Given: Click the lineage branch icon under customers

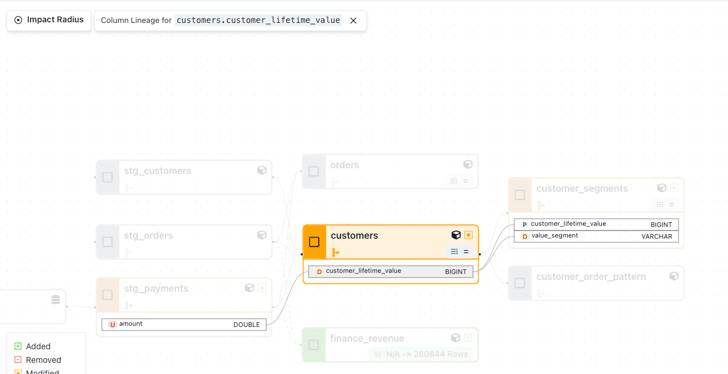Looking at the screenshot, I should [x=335, y=252].
